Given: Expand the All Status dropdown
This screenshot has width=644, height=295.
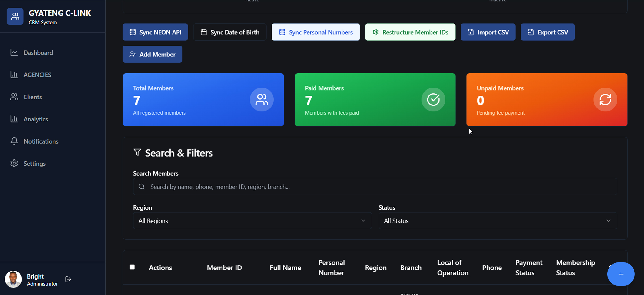Looking at the screenshot, I should pyautogui.click(x=498, y=221).
